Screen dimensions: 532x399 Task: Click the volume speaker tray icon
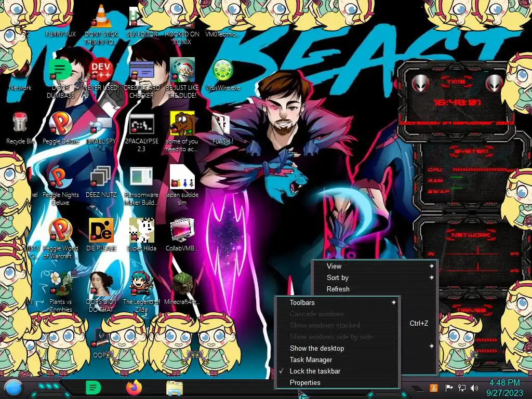(x=475, y=388)
